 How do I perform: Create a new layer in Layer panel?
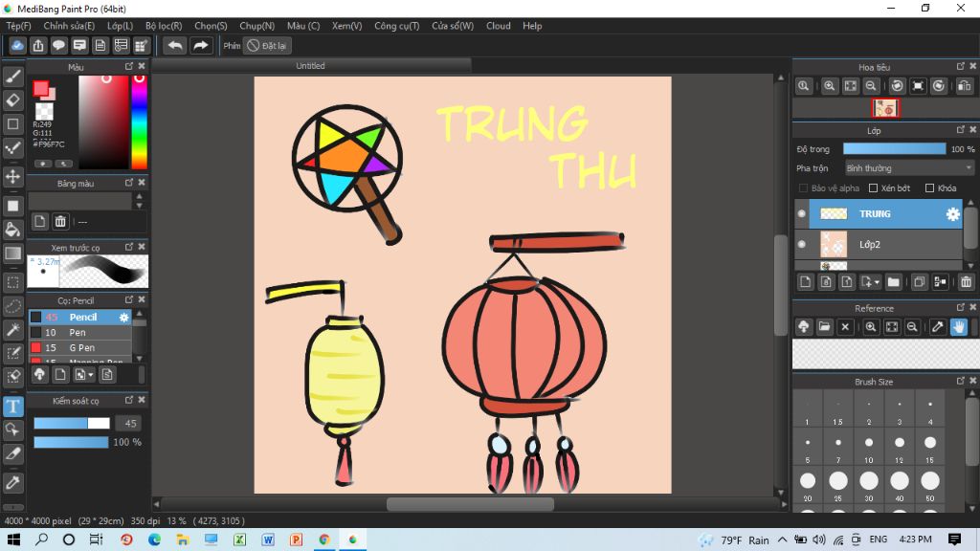tap(806, 282)
